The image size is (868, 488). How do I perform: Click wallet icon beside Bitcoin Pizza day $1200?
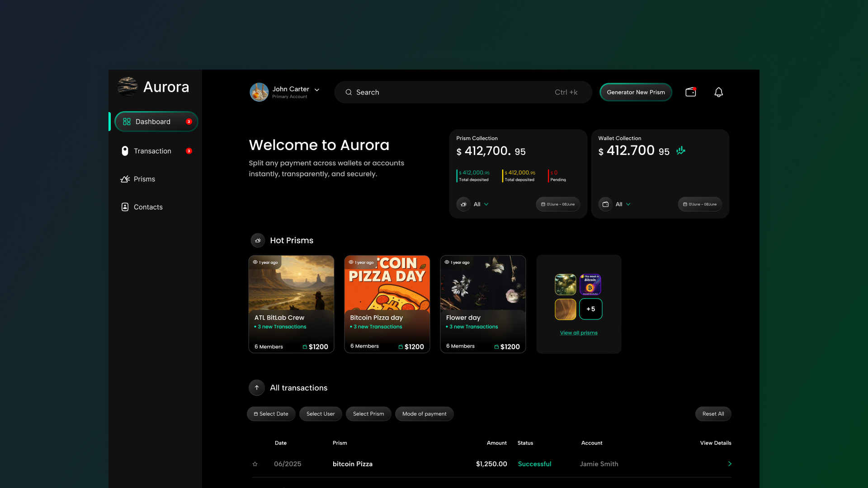point(401,347)
